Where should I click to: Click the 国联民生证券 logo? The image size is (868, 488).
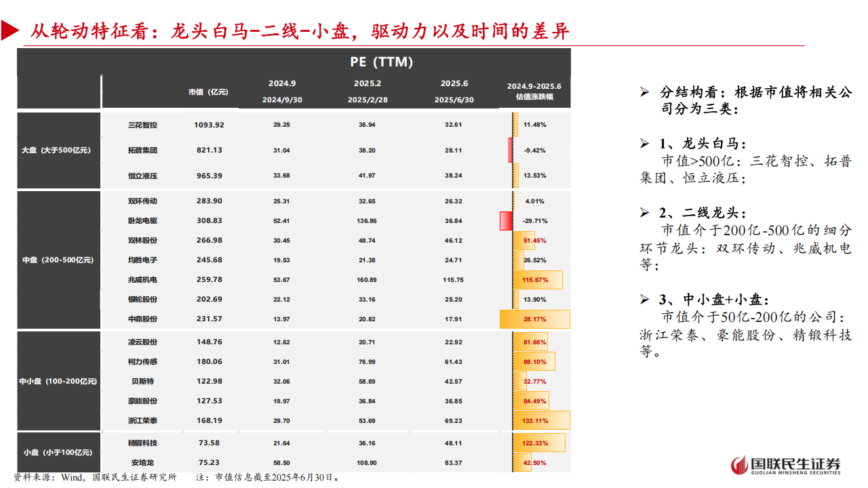785,466
